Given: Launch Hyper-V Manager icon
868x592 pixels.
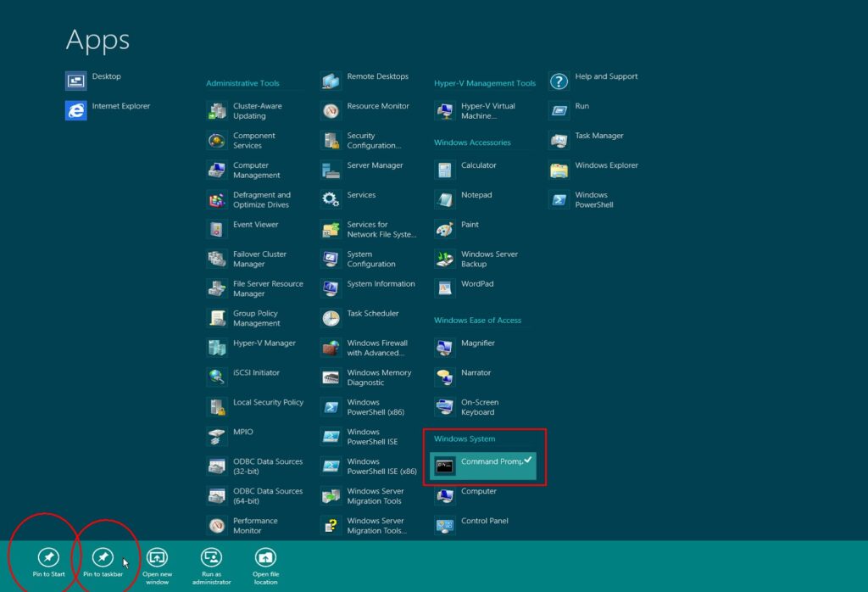Looking at the screenshot, I should 217,348.
